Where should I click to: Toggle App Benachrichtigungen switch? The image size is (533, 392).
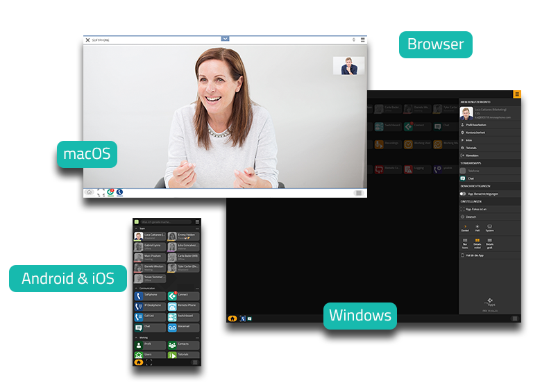(463, 194)
